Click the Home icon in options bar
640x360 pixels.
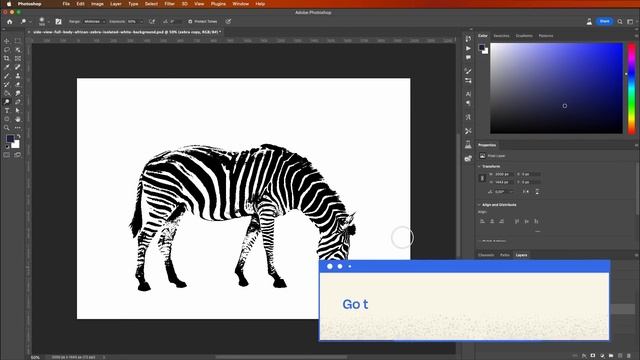(x=10, y=21)
